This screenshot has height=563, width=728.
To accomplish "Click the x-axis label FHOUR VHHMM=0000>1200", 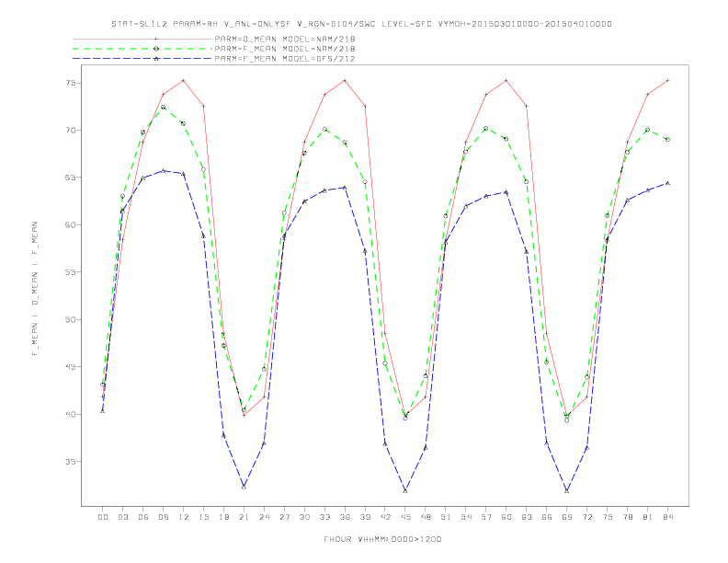I will 382,539.
